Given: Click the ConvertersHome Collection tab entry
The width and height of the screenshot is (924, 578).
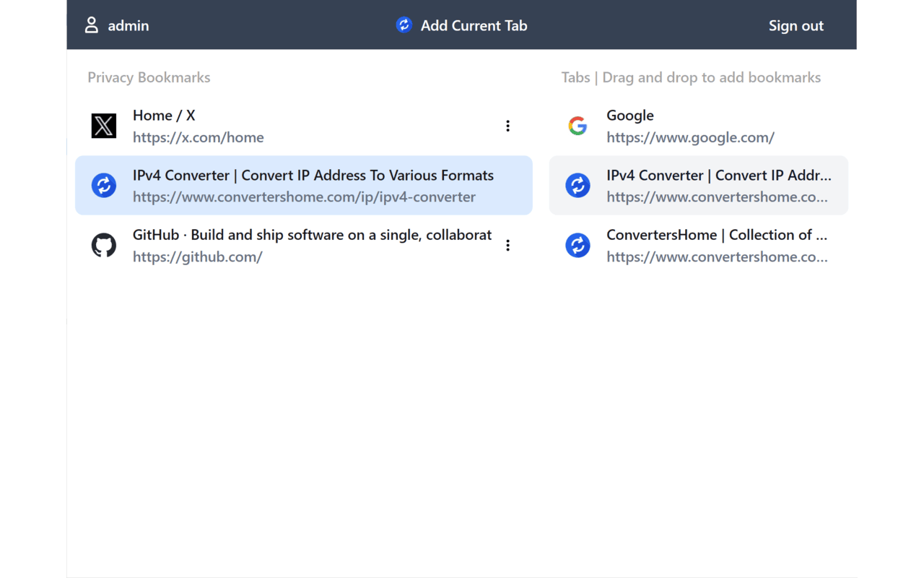Looking at the screenshot, I should [698, 245].
